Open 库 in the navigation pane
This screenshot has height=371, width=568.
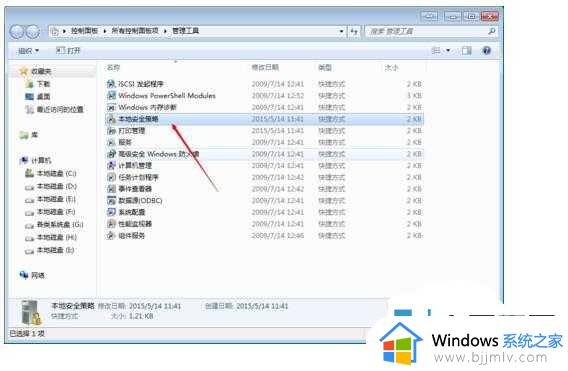(34, 135)
